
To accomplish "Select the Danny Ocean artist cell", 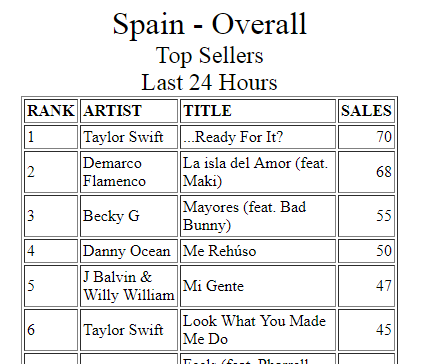I will tap(129, 251).
